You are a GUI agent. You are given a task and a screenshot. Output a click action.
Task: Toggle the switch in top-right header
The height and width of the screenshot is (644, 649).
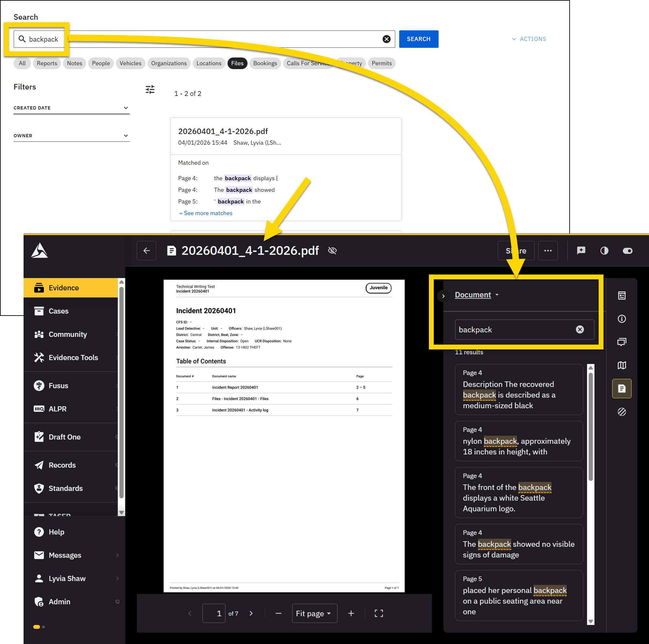[627, 251]
